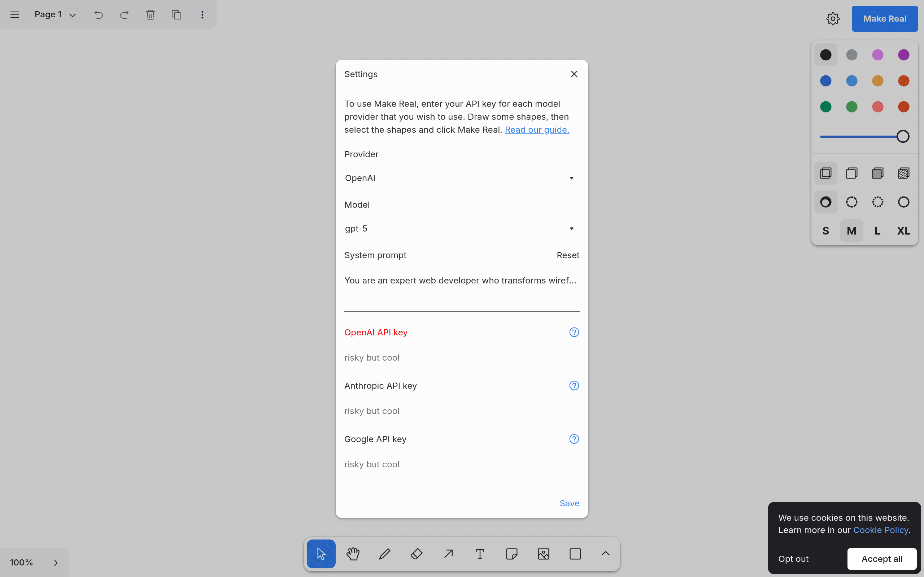Image resolution: width=924 pixels, height=577 pixels.
Task: Choose the pattern fill style
Action: tap(903, 173)
